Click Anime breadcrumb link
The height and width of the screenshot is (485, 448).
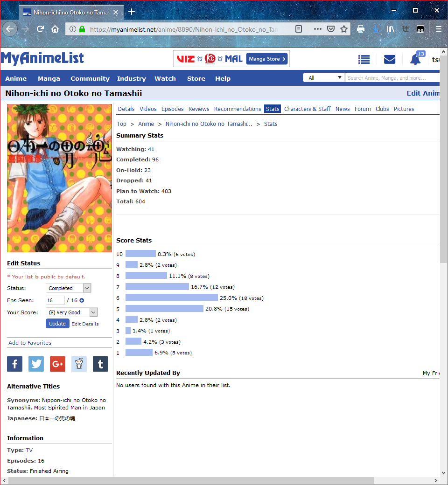point(146,124)
